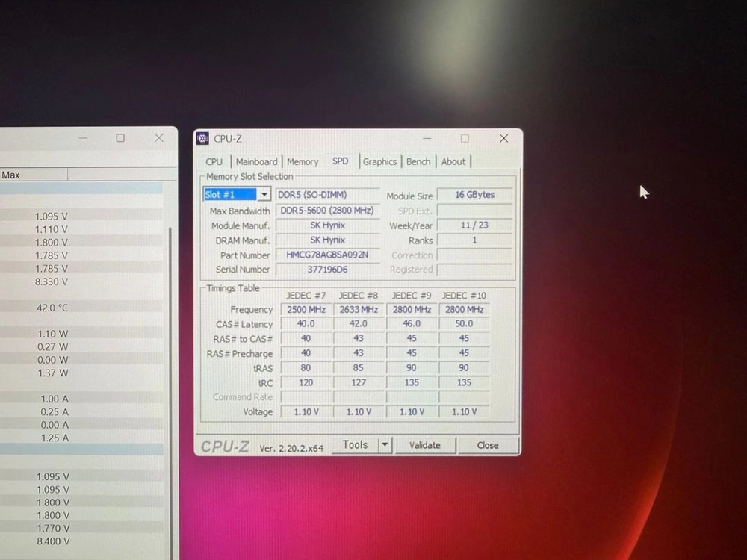Click the 2633 MHz frequency cell
747x560 pixels.
click(359, 310)
